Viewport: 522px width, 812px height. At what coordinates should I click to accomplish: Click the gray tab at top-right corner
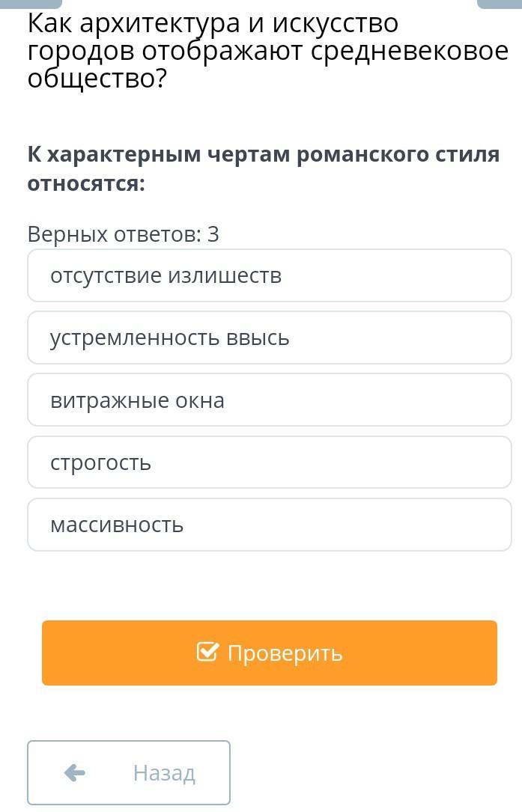(x=500, y=4)
